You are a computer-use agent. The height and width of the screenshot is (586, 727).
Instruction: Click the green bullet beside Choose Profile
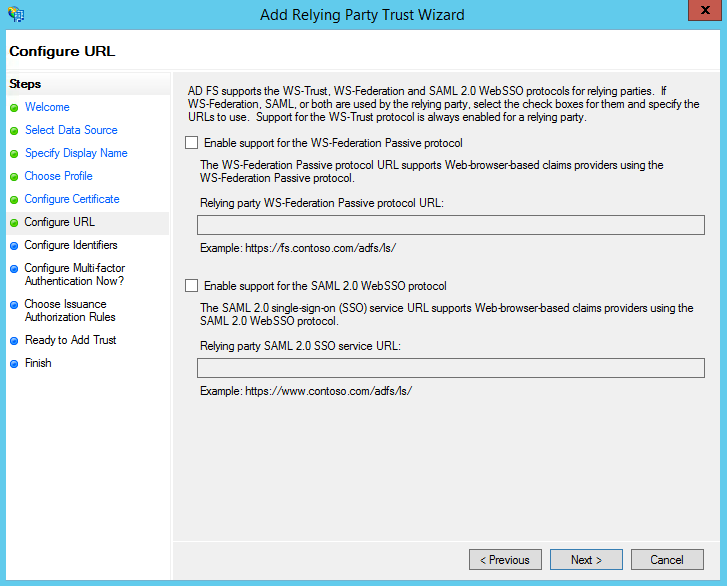pyautogui.click(x=14, y=177)
